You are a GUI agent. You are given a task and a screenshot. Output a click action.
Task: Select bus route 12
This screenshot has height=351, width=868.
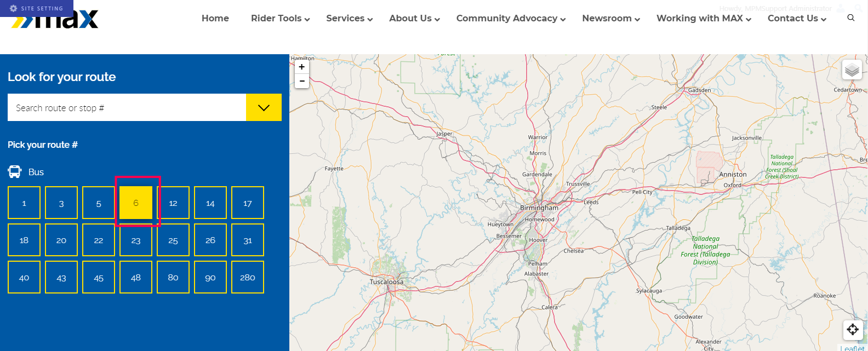tap(173, 203)
